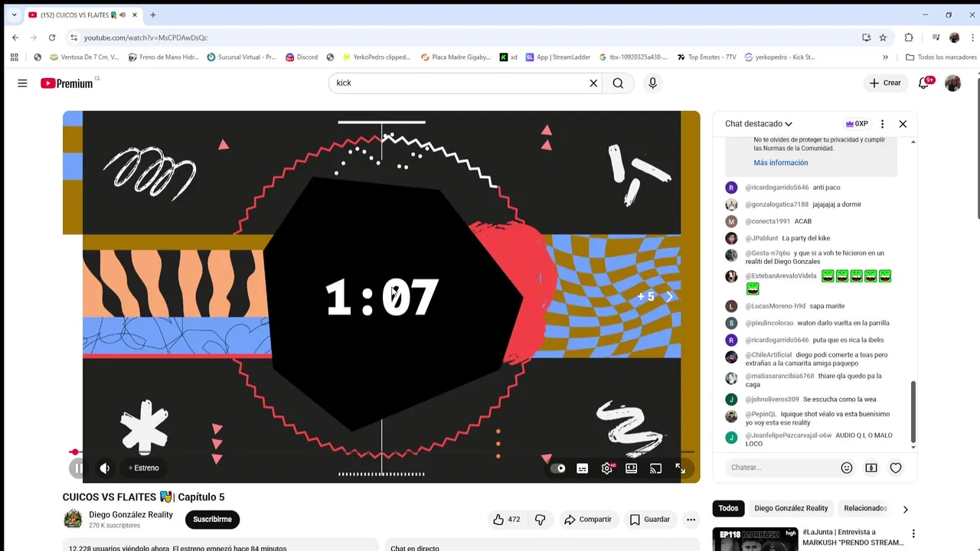Open options for #LaJunta suggested video
Viewport: 980px width, 551px height.
point(913,534)
